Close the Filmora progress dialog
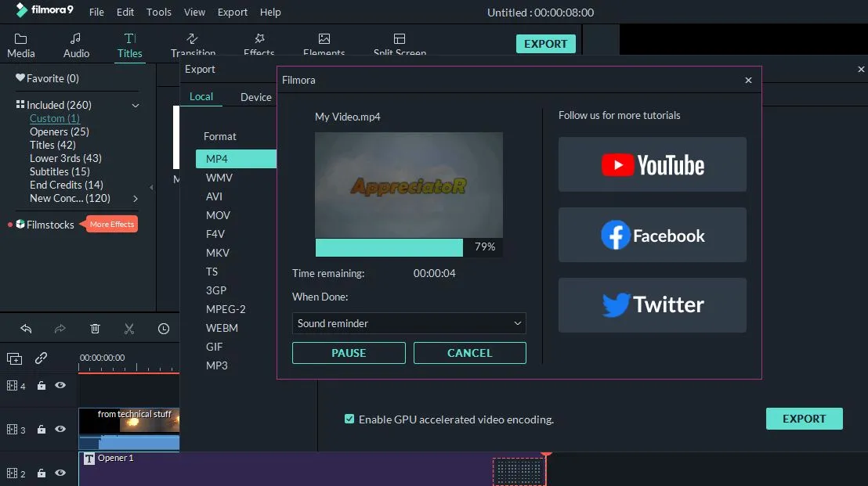 (x=748, y=80)
